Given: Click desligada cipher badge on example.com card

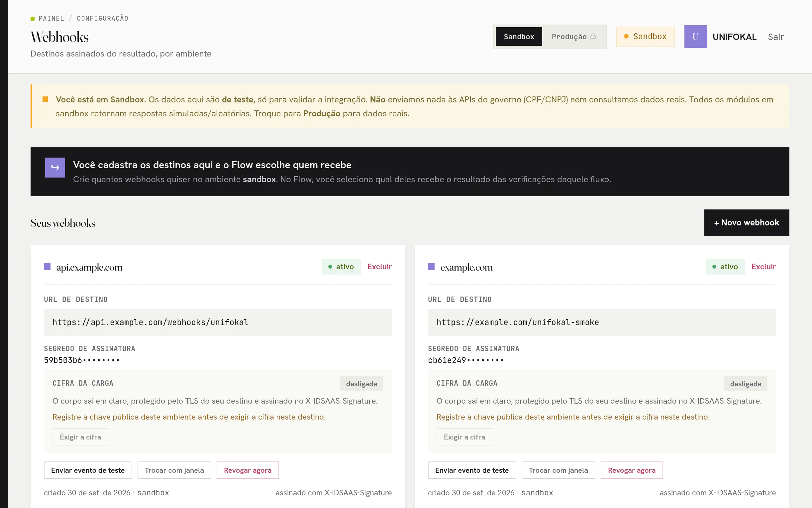Looking at the screenshot, I should coord(746,384).
